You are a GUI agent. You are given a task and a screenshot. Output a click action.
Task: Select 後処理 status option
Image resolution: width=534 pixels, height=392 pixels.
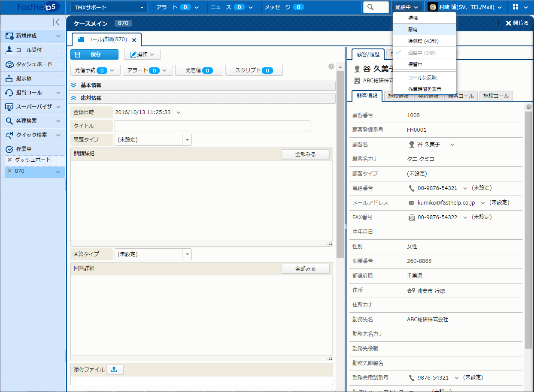tap(423, 41)
